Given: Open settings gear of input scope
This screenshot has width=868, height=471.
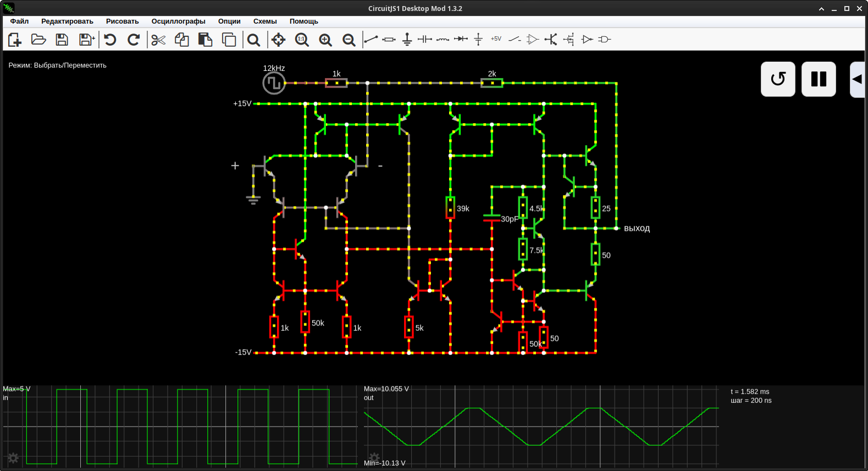Looking at the screenshot, I should [x=13, y=458].
